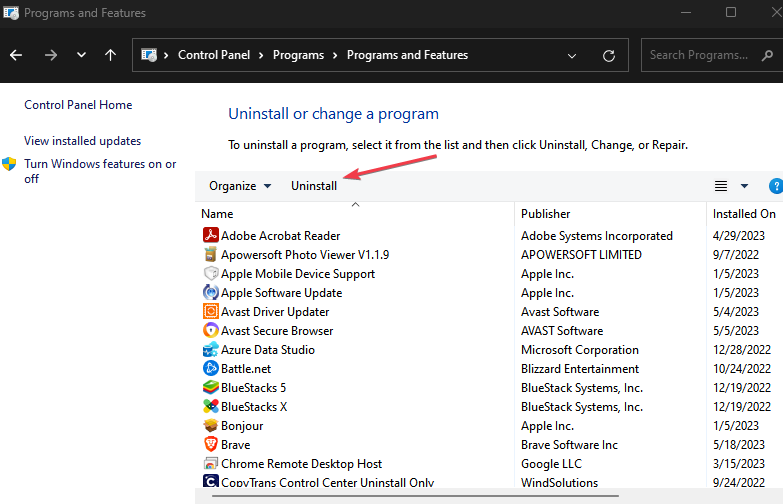The width and height of the screenshot is (783, 504).
Task: Open Turn Windows features on or off
Action: 100,171
